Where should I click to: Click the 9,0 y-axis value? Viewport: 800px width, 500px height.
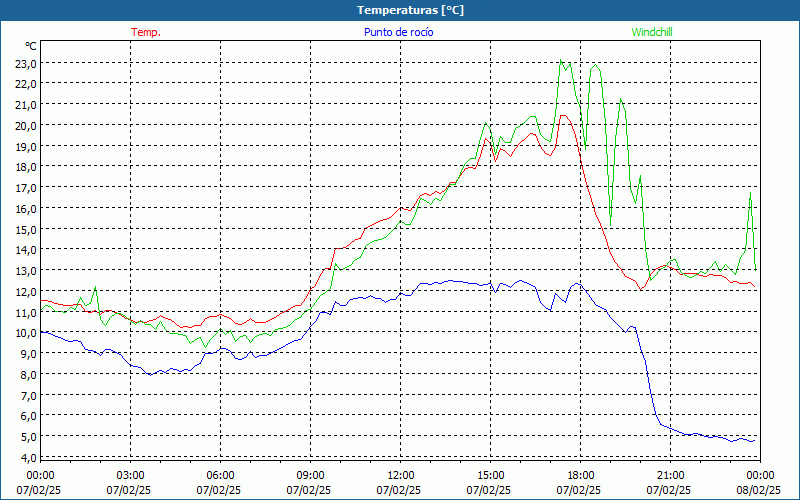pyautogui.click(x=28, y=355)
